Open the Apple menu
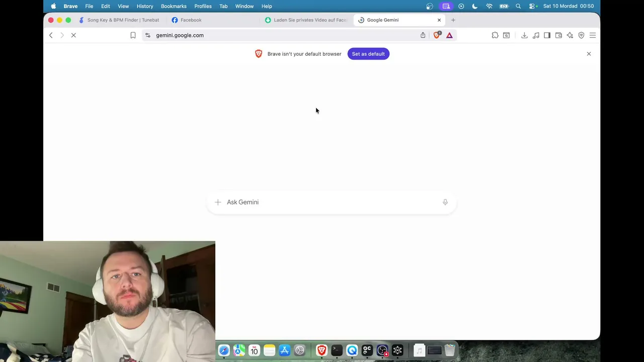644x362 pixels. coord(53,6)
